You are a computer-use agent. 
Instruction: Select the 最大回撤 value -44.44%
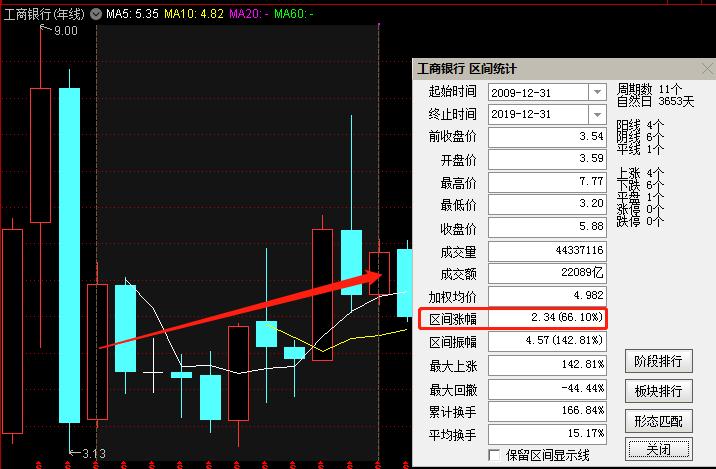[547, 389]
